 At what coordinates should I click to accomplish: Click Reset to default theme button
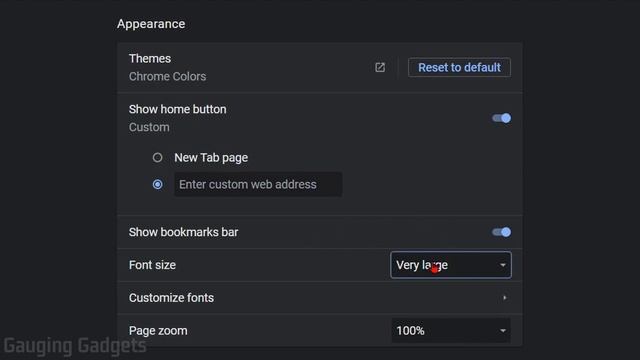click(459, 67)
